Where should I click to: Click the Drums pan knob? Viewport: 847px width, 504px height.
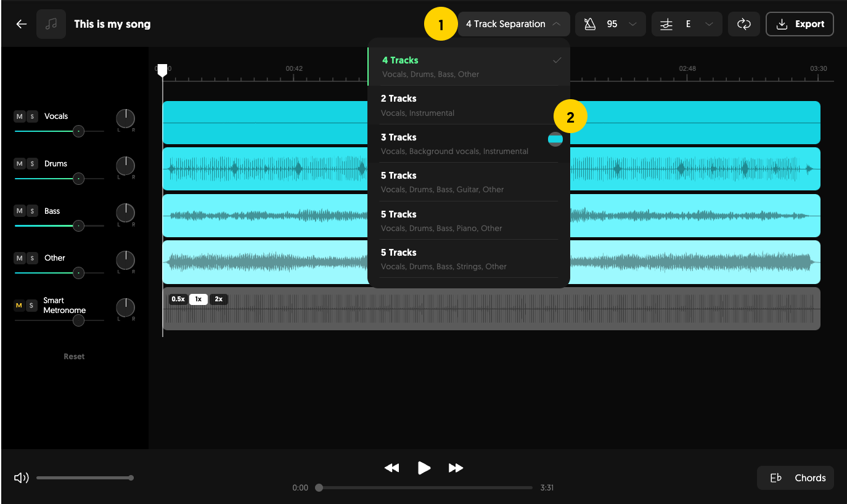pos(125,166)
